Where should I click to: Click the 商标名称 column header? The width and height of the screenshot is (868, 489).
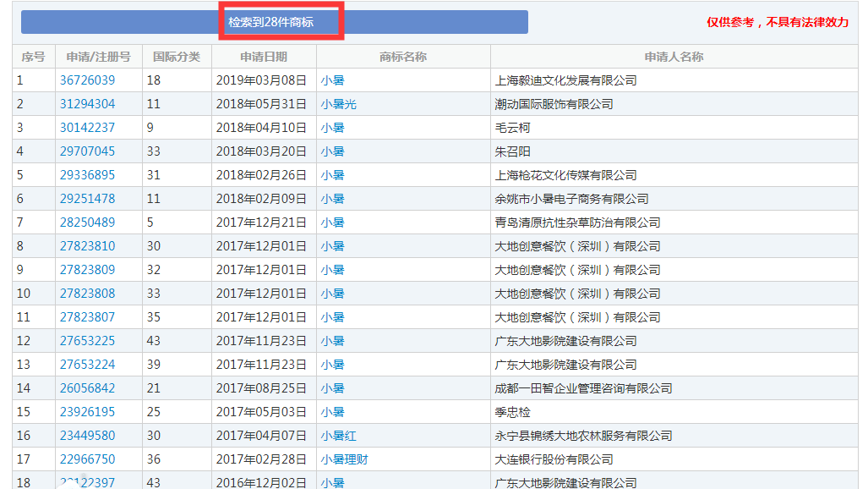click(403, 57)
